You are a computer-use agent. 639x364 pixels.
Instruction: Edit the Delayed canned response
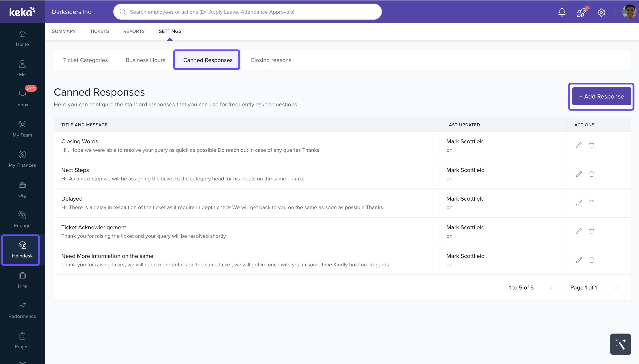point(579,203)
